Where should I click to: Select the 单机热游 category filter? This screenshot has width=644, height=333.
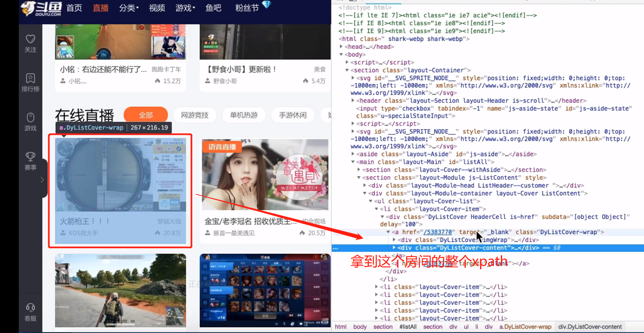tap(244, 115)
